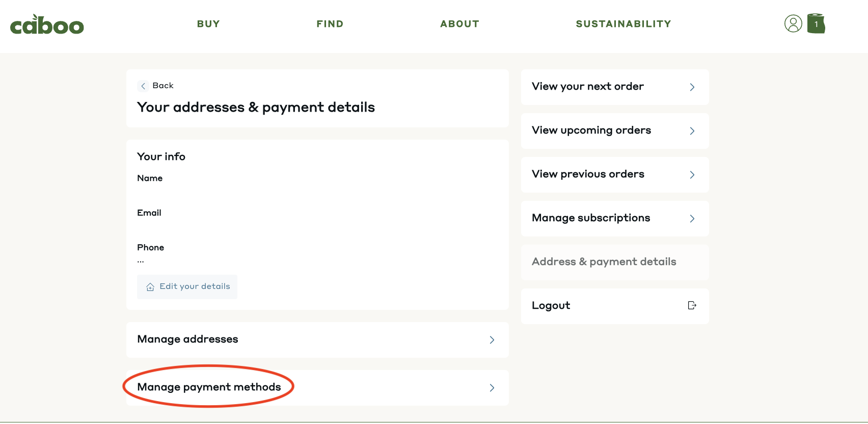
Task: Click the Caboo logo
Action: pos(47,24)
